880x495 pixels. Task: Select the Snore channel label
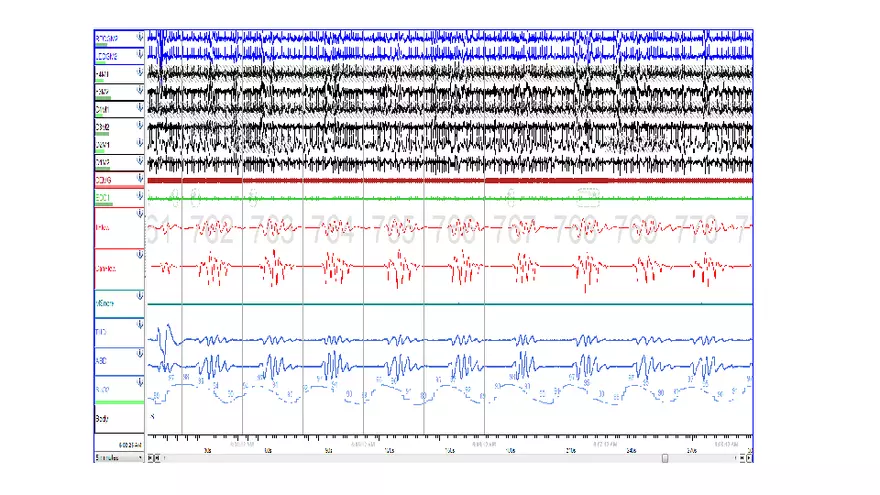(x=105, y=303)
